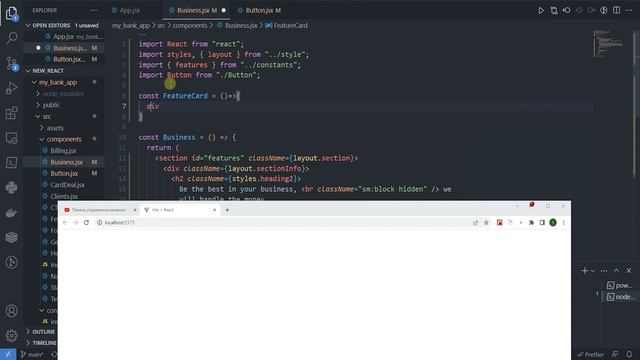Collapse the components folder

(64, 139)
